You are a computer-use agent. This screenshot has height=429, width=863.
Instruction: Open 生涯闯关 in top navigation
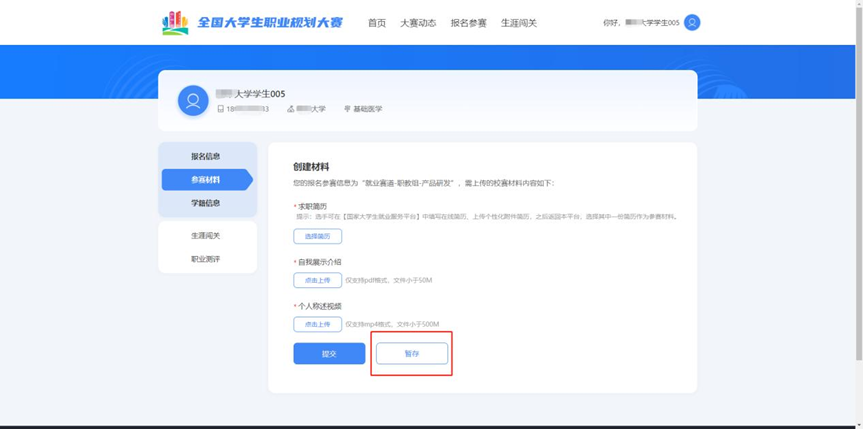click(518, 23)
